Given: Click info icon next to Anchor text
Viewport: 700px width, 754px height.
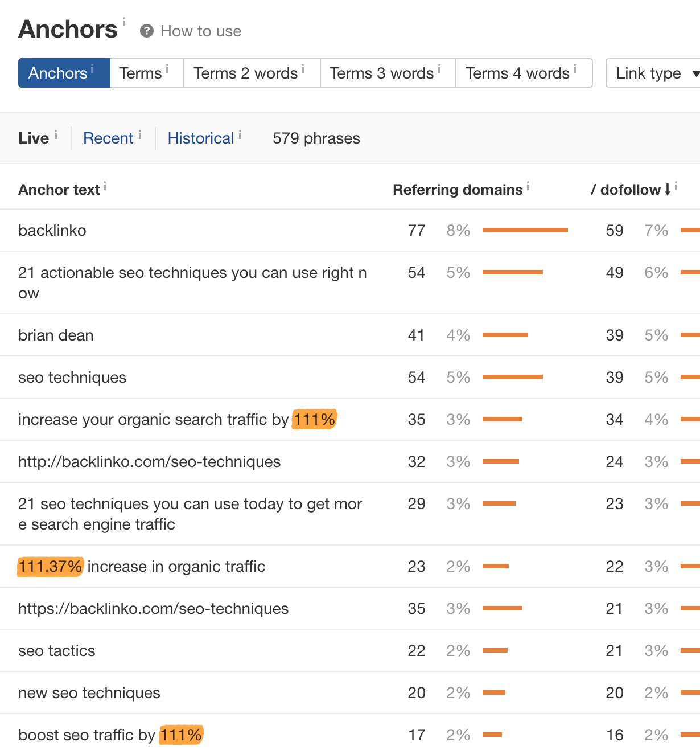Looking at the screenshot, I should (x=105, y=186).
